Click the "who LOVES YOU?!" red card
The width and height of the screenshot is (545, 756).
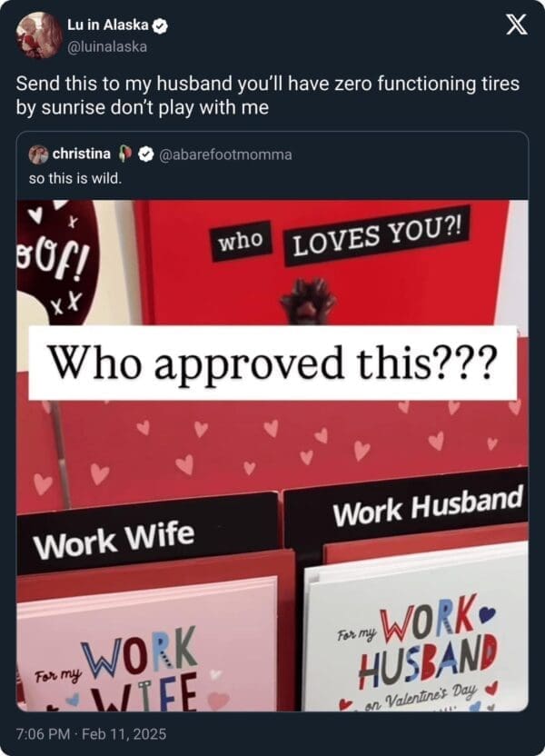click(x=328, y=263)
